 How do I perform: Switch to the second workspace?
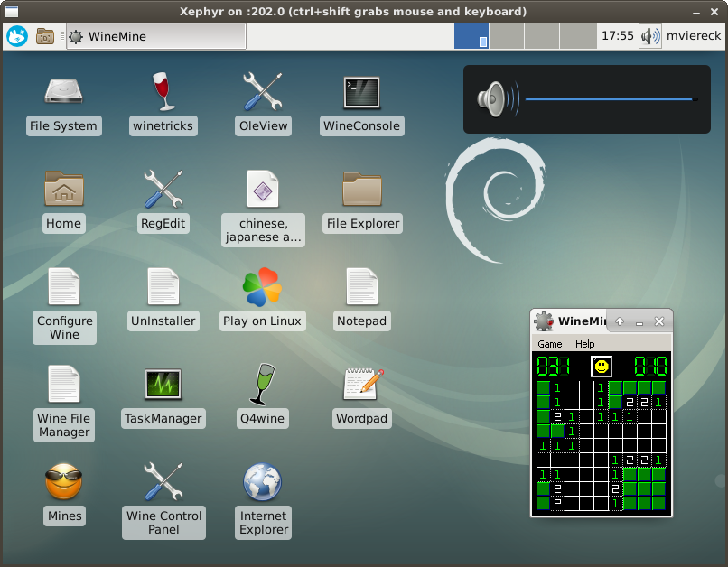pos(507,36)
